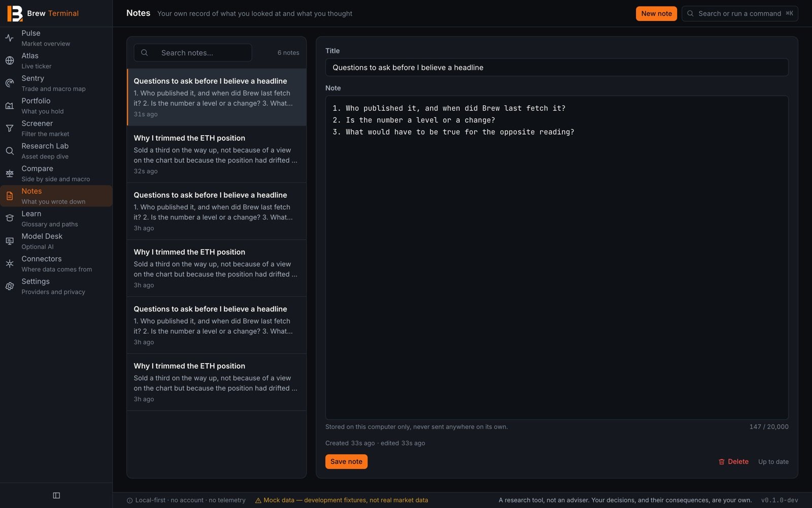Go to Settings Providers and privacy

tap(56, 287)
